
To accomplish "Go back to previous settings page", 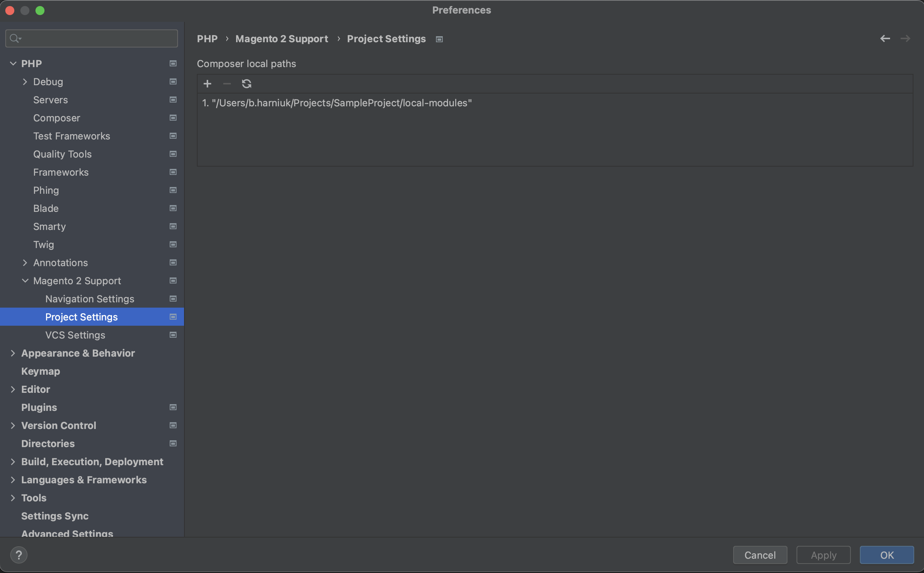I will click(x=885, y=39).
